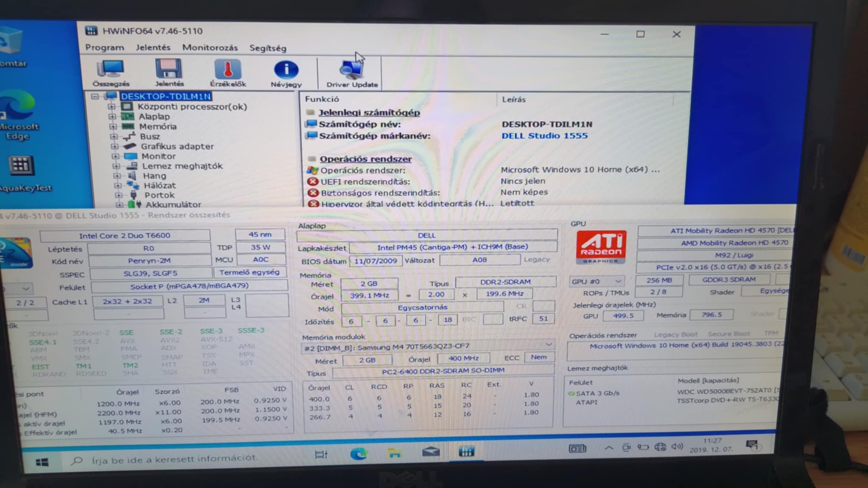Click the DELL Studio 1555 link
This screenshot has width=868, height=488.
pos(544,136)
